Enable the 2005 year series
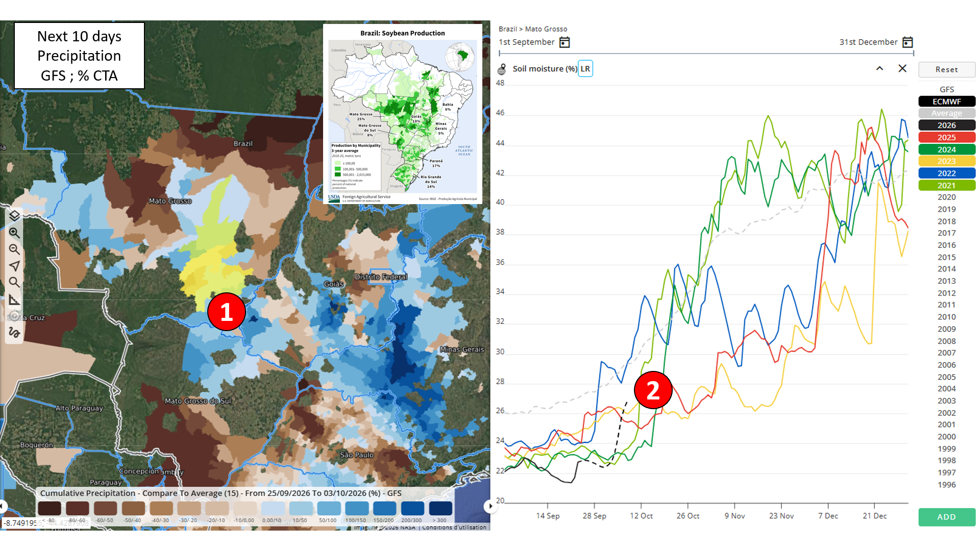Viewport: 980px width, 551px height. click(947, 377)
